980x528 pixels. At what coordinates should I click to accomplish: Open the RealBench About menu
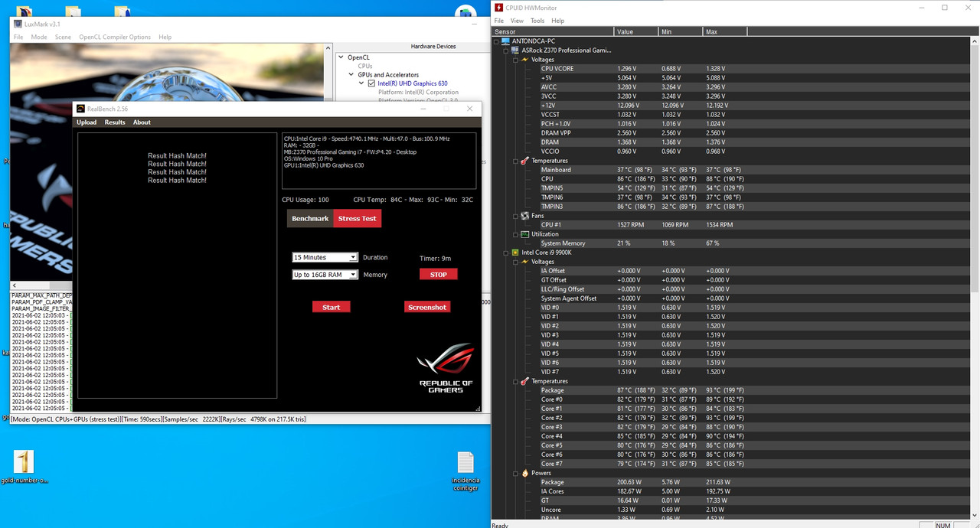tap(142, 122)
